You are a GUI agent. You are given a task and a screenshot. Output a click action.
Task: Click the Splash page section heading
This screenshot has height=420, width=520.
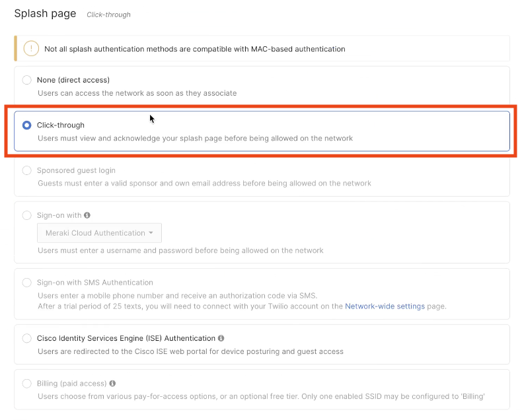[45, 13]
